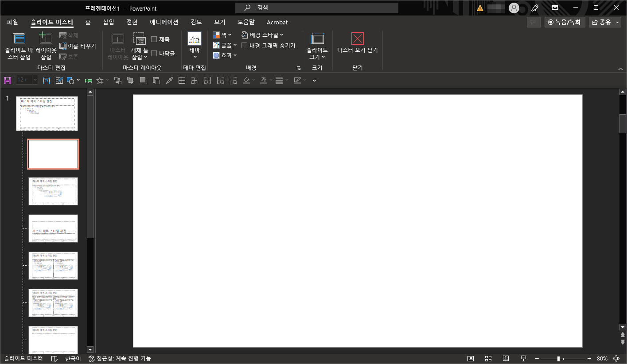Open the Effects (효과) dropdown
The width and height of the screenshot is (627, 364).
(x=225, y=55)
